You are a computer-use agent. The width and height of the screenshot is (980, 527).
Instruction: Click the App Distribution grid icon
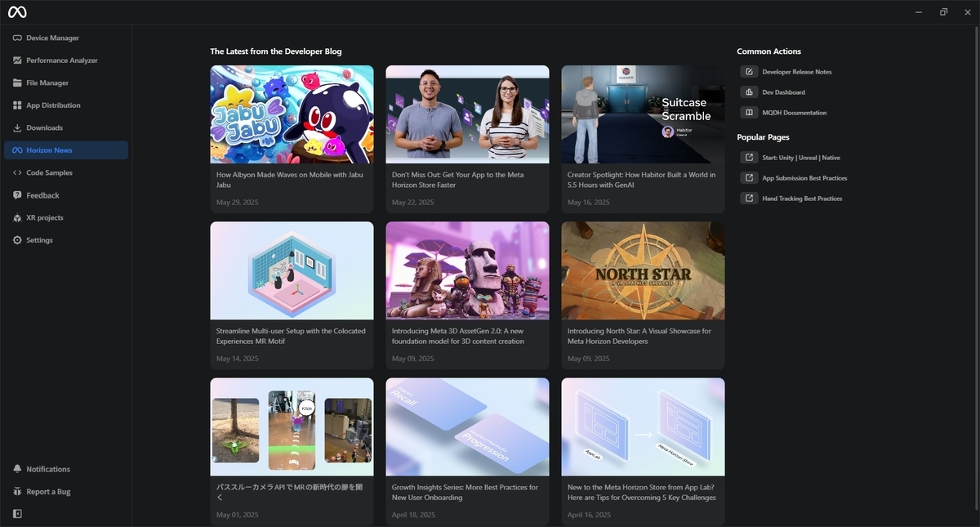17,105
